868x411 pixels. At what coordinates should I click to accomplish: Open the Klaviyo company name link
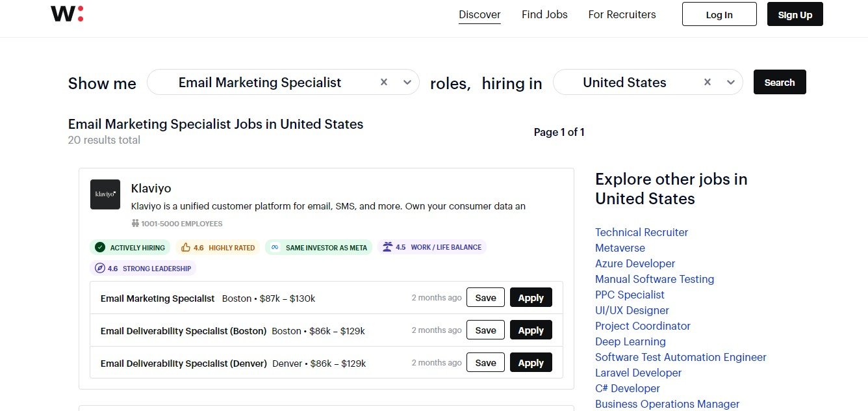click(x=151, y=189)
